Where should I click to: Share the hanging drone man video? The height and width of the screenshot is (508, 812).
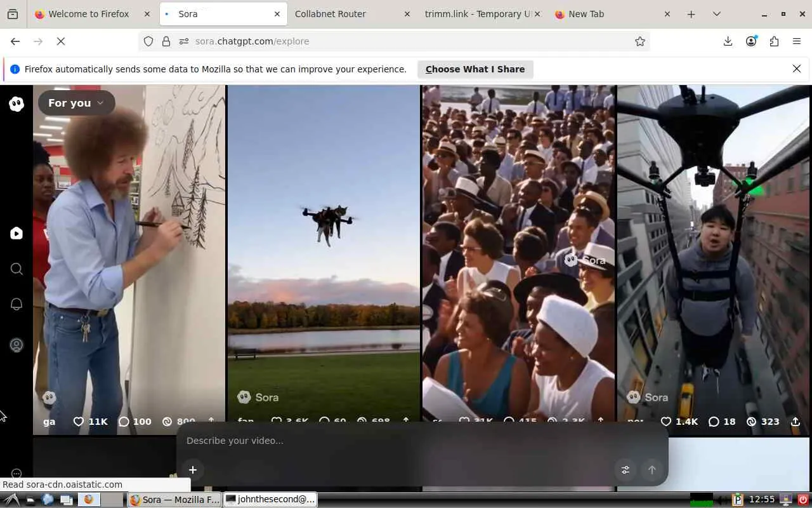tap(796, 422)
